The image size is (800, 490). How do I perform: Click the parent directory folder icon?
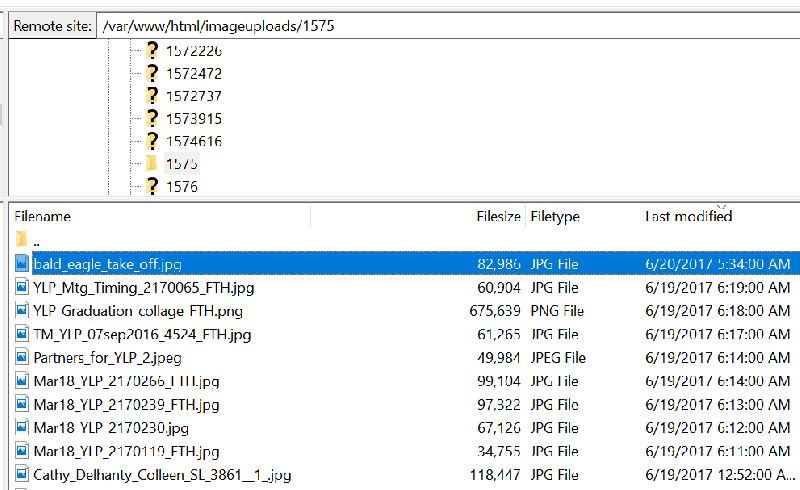point(22,241)
